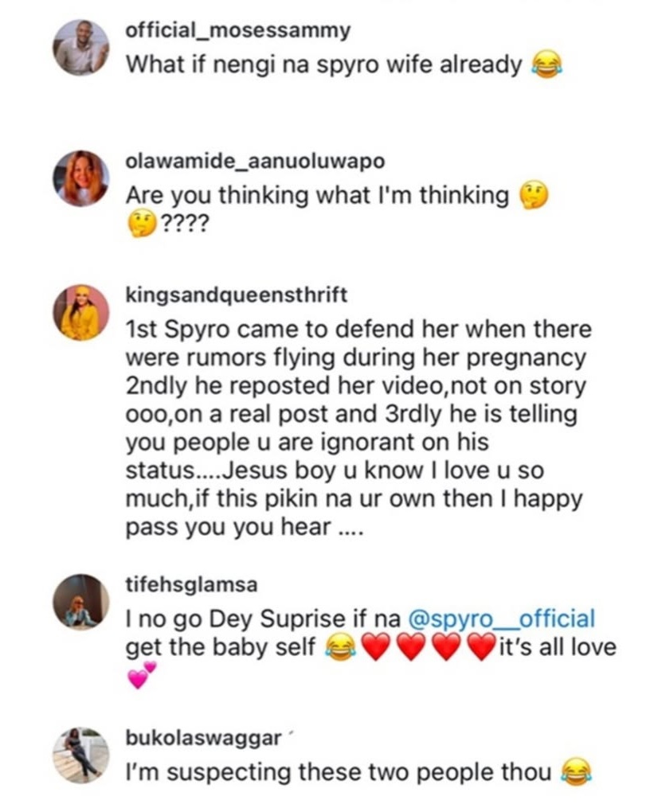Tap bukolaswaggar's profile picture
This screenshot has height=812, width=650.
80,754
